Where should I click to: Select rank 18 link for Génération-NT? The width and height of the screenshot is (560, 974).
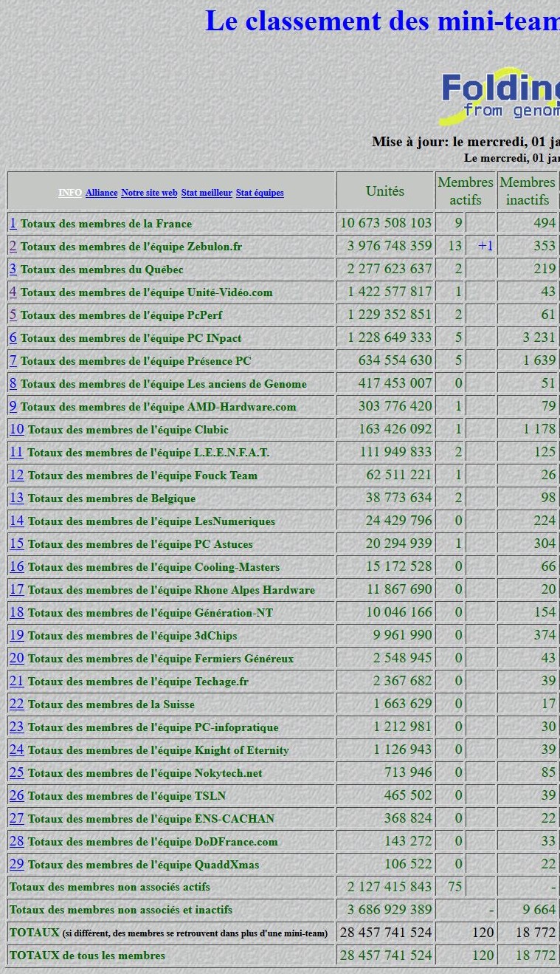16,612
